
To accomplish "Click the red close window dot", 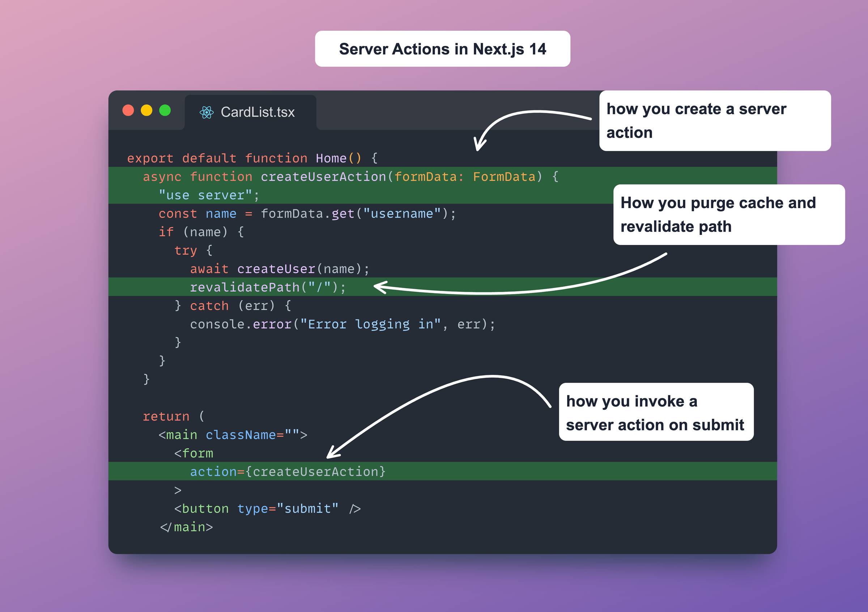I will (128, 110).
